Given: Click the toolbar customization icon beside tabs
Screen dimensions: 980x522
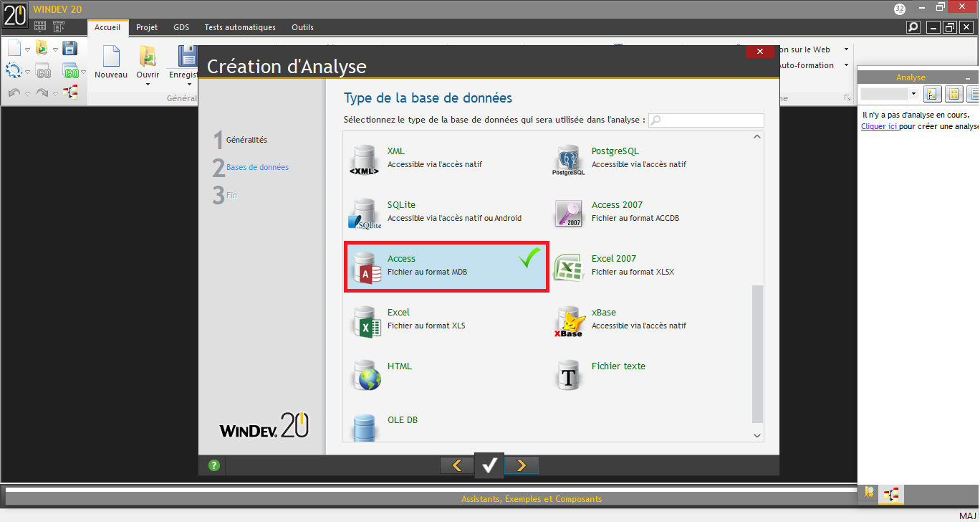Looking at the screenshot, I should [59, 27].
